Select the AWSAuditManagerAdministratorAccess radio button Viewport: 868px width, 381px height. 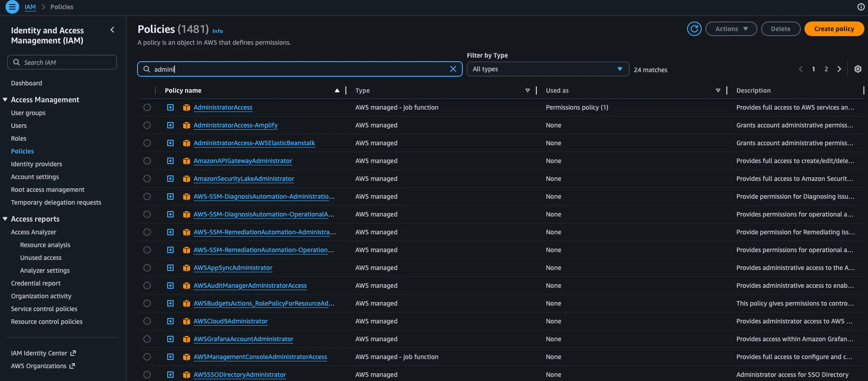click(x=147, y=286)
